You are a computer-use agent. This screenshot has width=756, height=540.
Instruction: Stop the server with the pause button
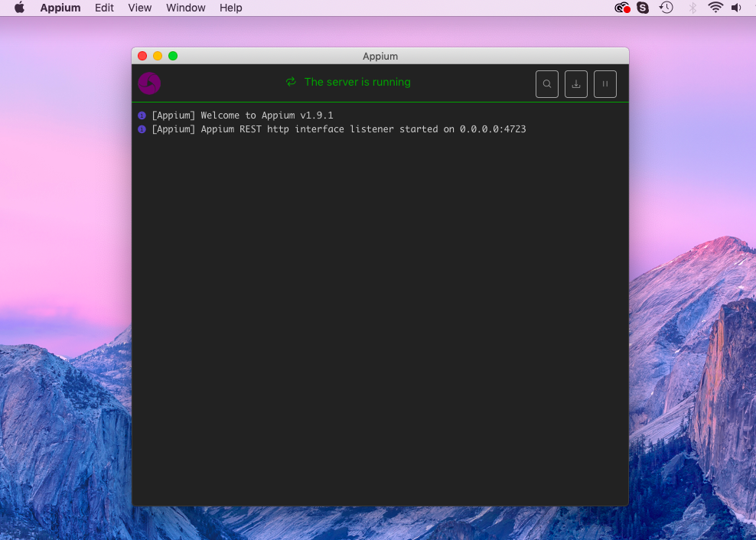point(605,84)
